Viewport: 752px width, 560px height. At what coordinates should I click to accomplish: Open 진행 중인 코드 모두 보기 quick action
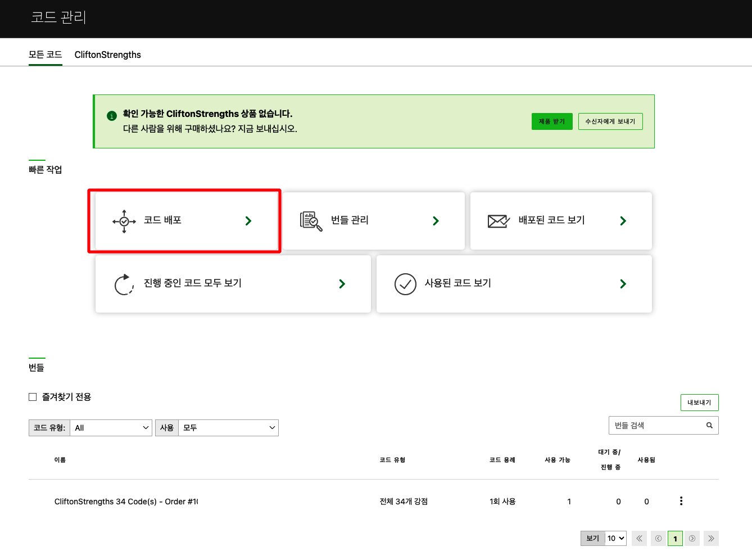[233, 284]
